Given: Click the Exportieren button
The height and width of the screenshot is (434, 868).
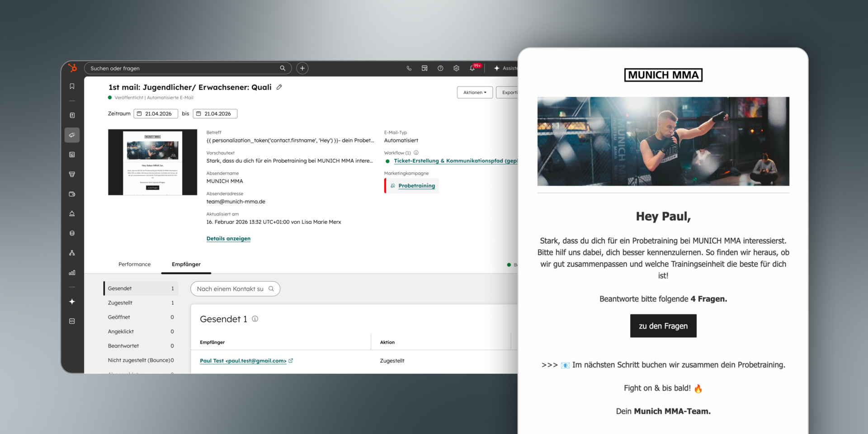Looking at the screenshot, I should click(507, 92).
